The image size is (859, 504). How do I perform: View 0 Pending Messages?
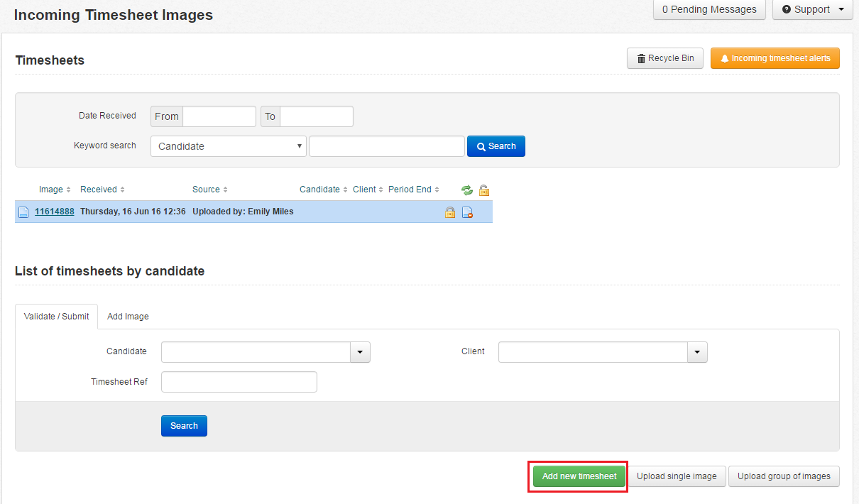click(709, 9)
